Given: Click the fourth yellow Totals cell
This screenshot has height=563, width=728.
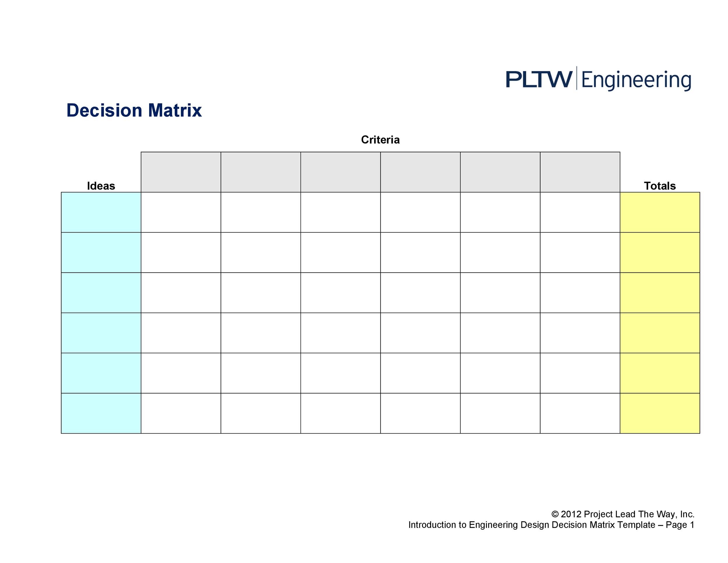Looking at the screenshot, I should click(660, 333).
